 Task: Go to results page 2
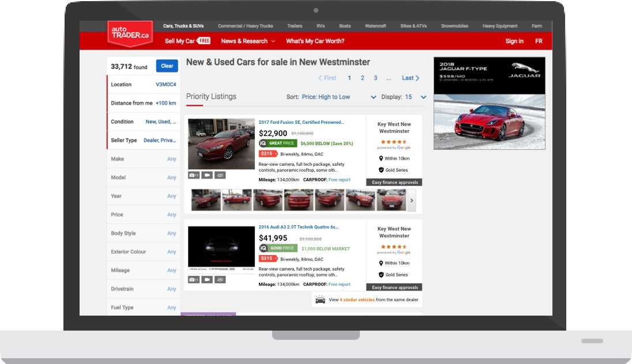362,78
